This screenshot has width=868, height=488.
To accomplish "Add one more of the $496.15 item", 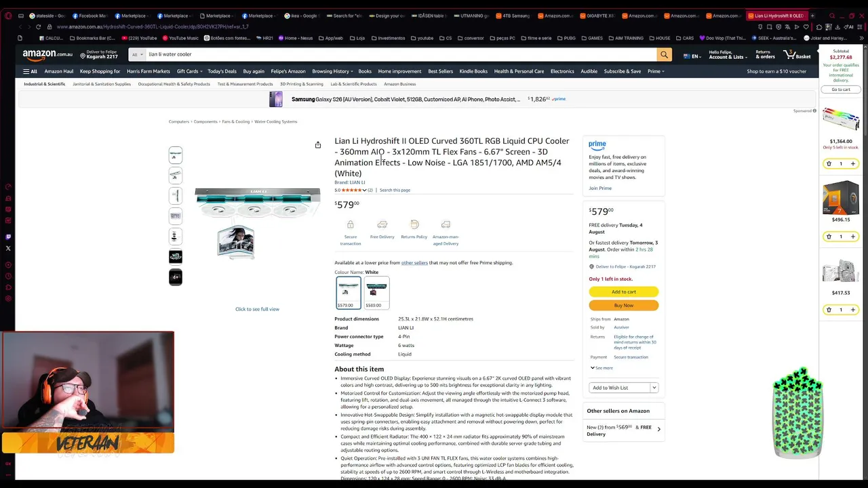I will pyautogui.click(x=853, y=237).
